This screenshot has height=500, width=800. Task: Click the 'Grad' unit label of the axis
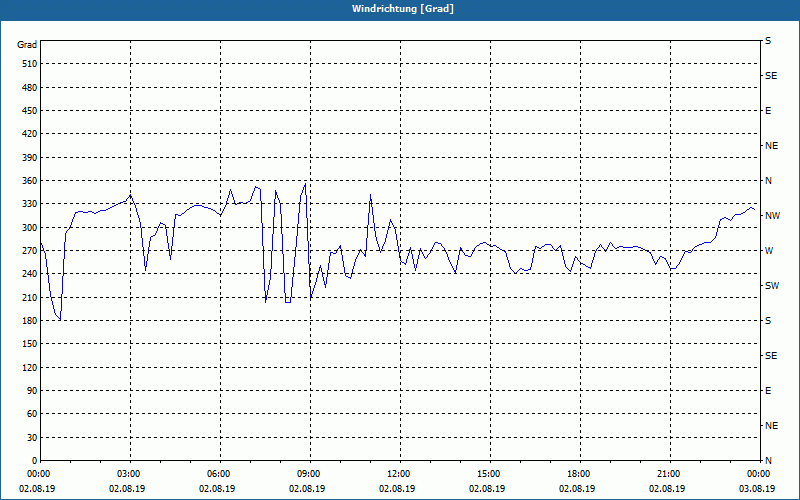pyautogui.click(x=27, y=45)
